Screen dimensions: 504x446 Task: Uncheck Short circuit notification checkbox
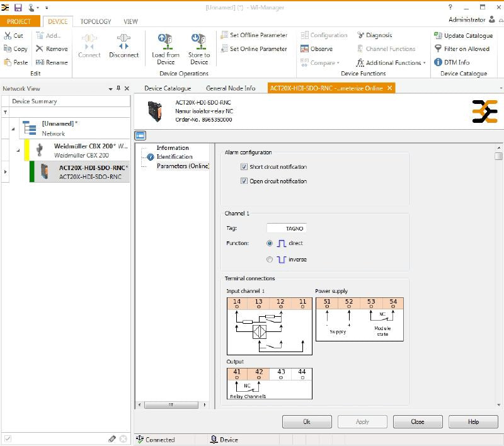244,167
